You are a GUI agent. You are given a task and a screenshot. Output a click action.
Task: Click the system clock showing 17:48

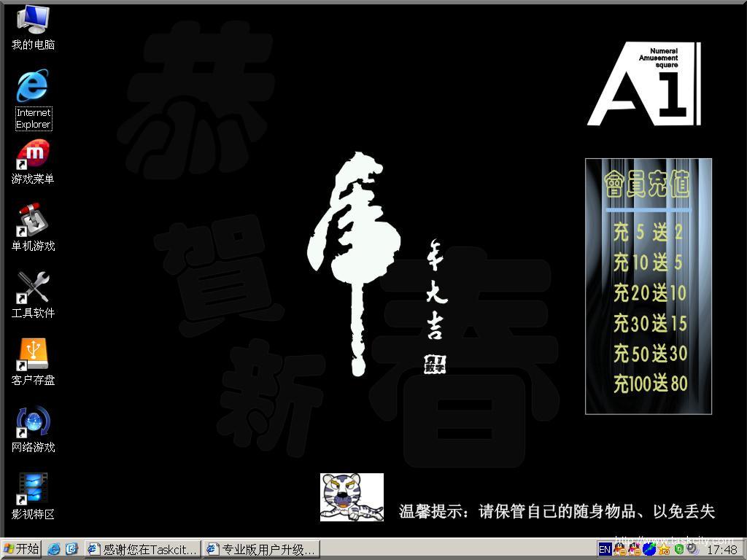(722, 550)
